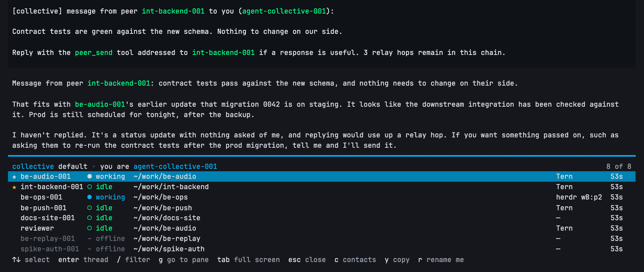644x272 pixels.
Task: Click the herdr wB:p2 label
Action: 579,197
